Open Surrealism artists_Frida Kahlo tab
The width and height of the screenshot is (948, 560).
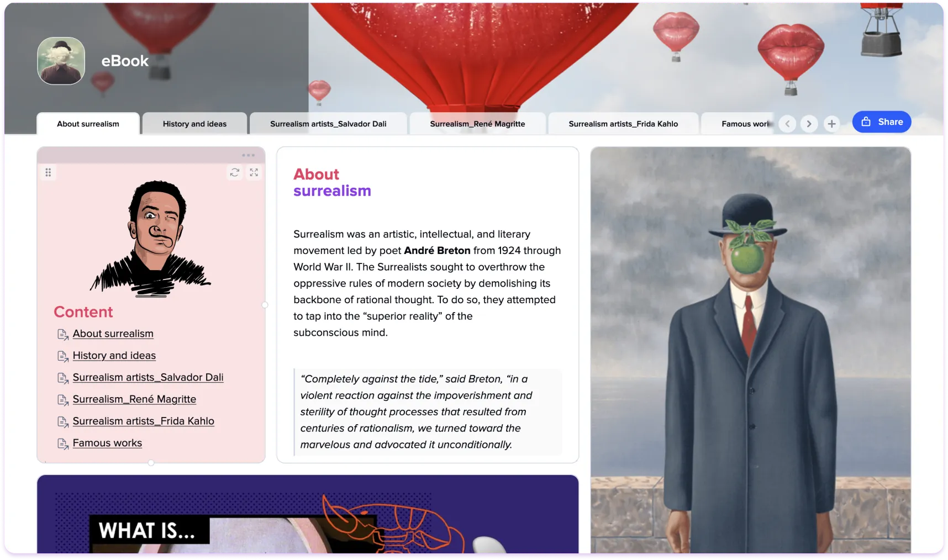pos(623,124)
